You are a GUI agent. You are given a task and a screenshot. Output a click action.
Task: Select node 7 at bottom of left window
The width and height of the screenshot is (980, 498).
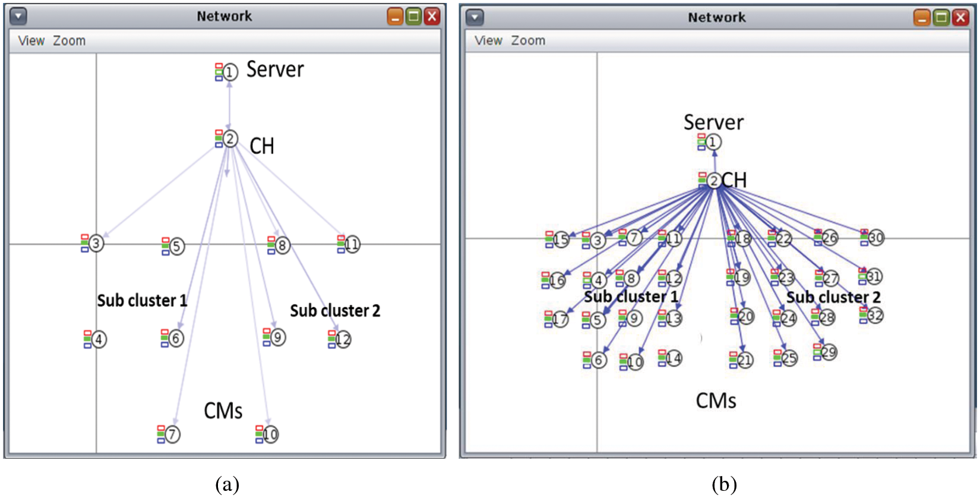click(172, 434)
